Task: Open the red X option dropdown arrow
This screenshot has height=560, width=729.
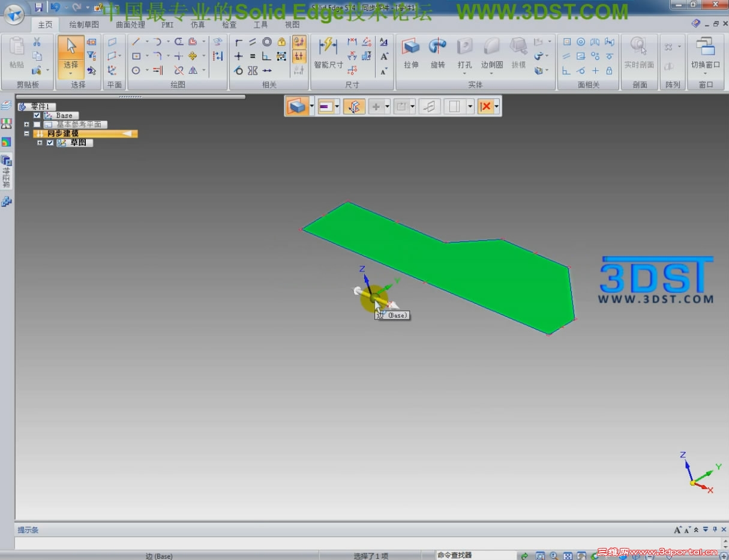Action: pyautogui.click(x=497, y=106)
